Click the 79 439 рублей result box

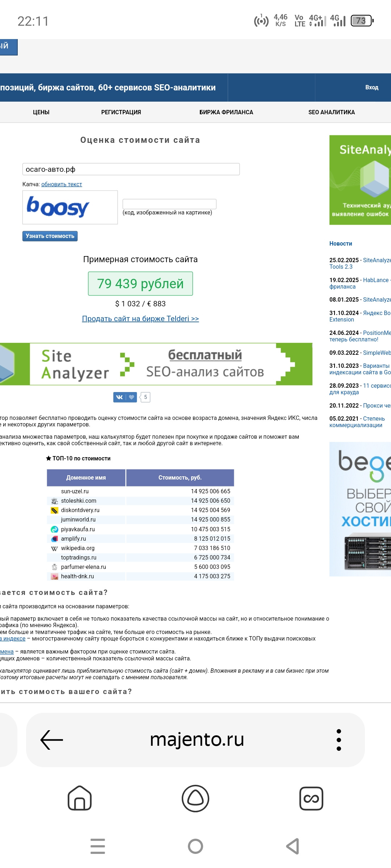tap(140, 284)
